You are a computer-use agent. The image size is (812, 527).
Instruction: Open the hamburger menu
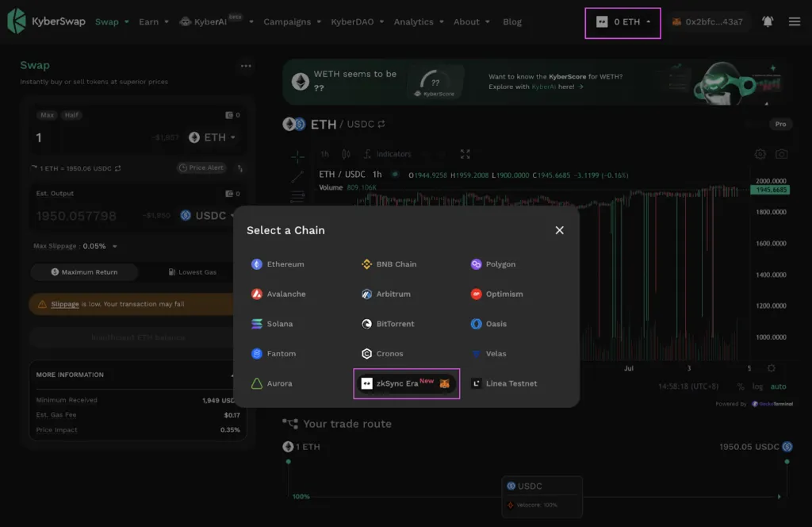[x=795, y=21]
